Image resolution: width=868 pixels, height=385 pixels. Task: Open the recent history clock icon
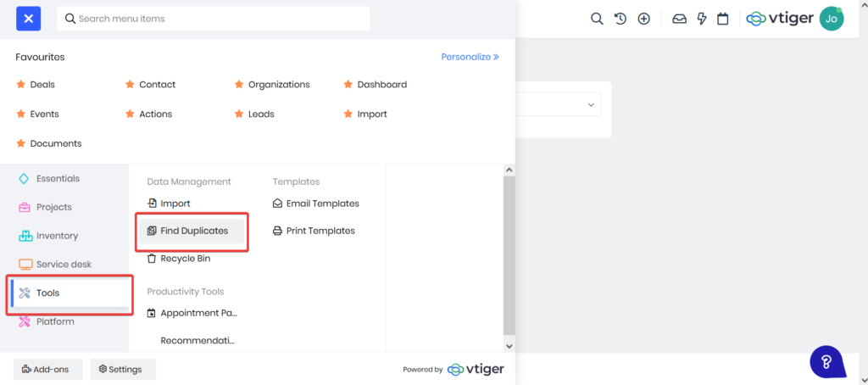pyautogui.click(x=620, y=19)
